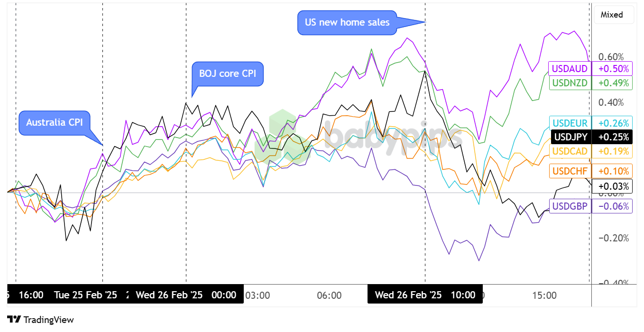The height and width of the screenshot is (332, 644).
Task: Click the Mixed label button
Action: tap(611, 15)
